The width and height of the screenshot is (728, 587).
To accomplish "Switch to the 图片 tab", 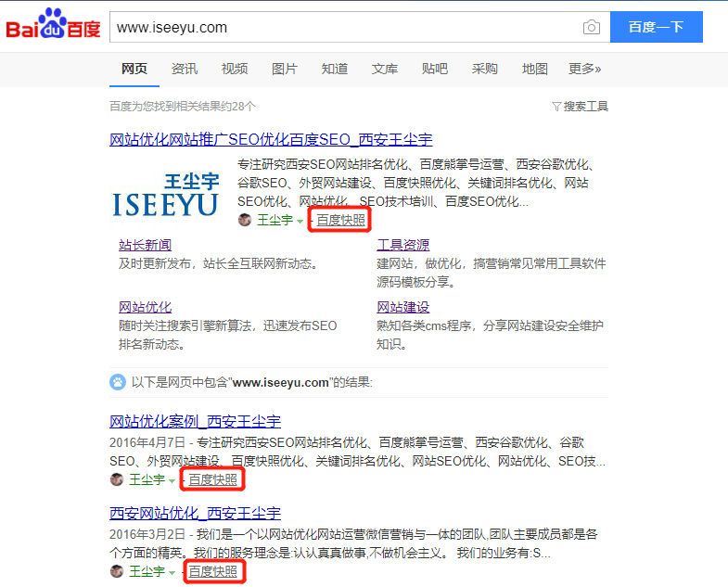I will point(285,69).
